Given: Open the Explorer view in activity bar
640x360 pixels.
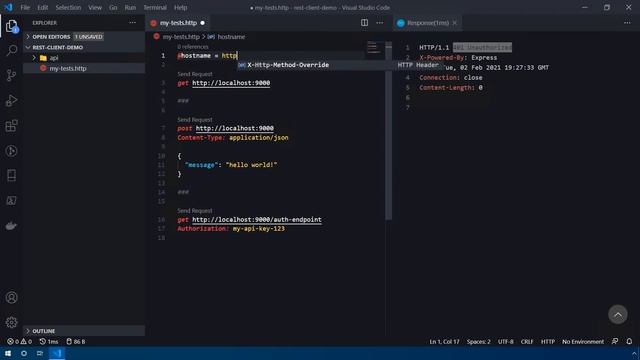Looking at the screenshot, I should click(11, 26).
